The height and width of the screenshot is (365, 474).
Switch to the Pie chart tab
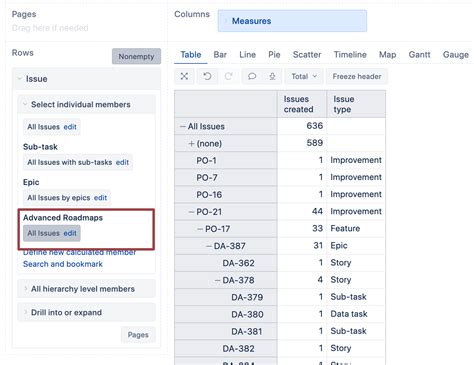click(x=274, y=55)
